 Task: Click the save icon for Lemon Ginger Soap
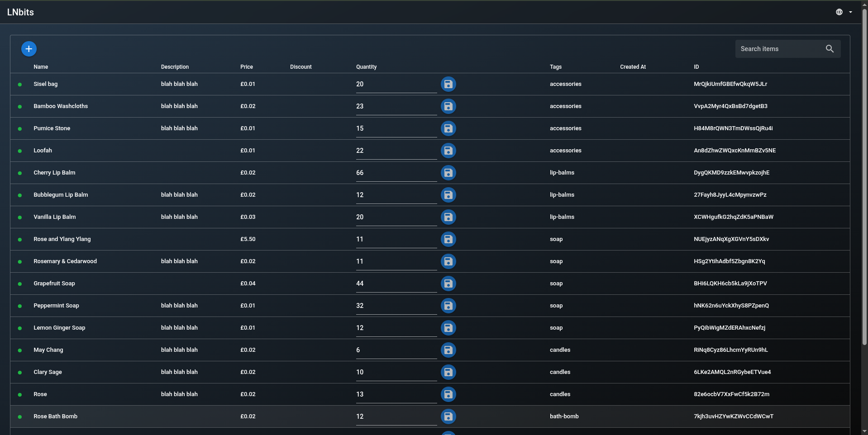click(x=448, y=328)
